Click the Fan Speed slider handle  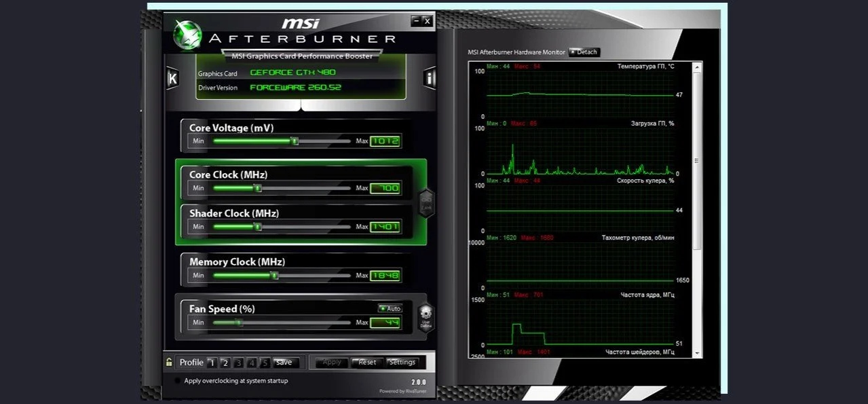(239, 323)
